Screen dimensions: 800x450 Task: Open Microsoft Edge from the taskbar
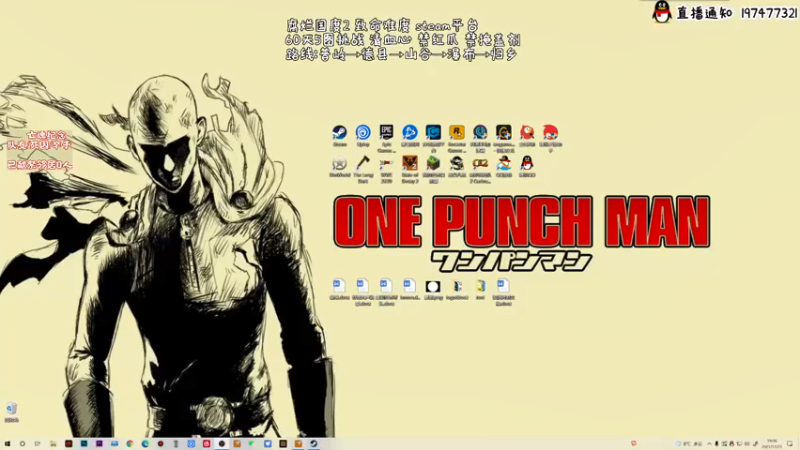pos(145,444)
